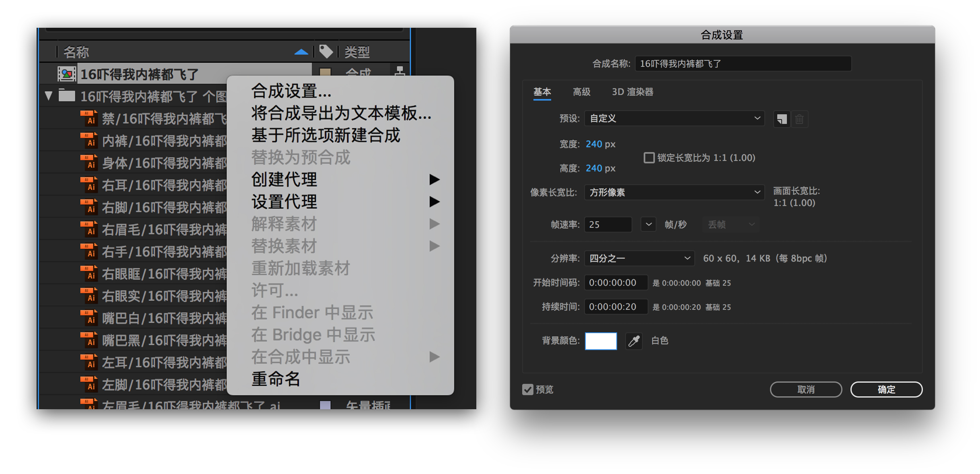Select the eyedropper next to 背景颜色
The width and height of the screenshot is (980, 474).
634,341
